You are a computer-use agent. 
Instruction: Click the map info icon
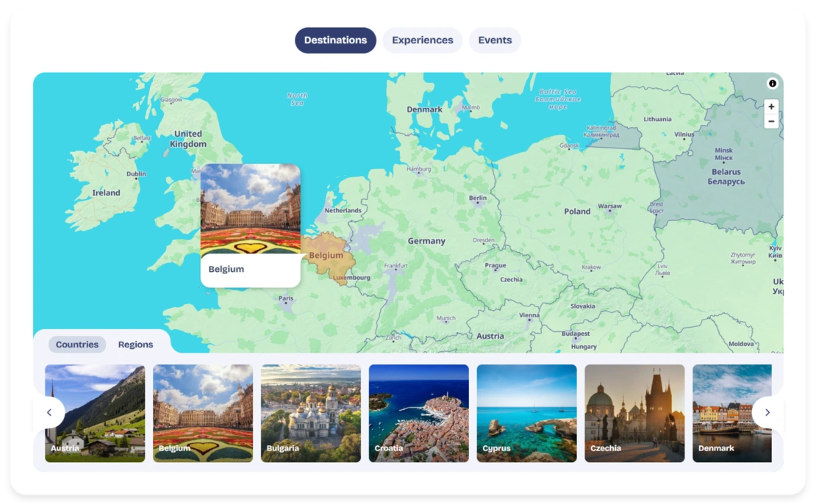[773, 83]
